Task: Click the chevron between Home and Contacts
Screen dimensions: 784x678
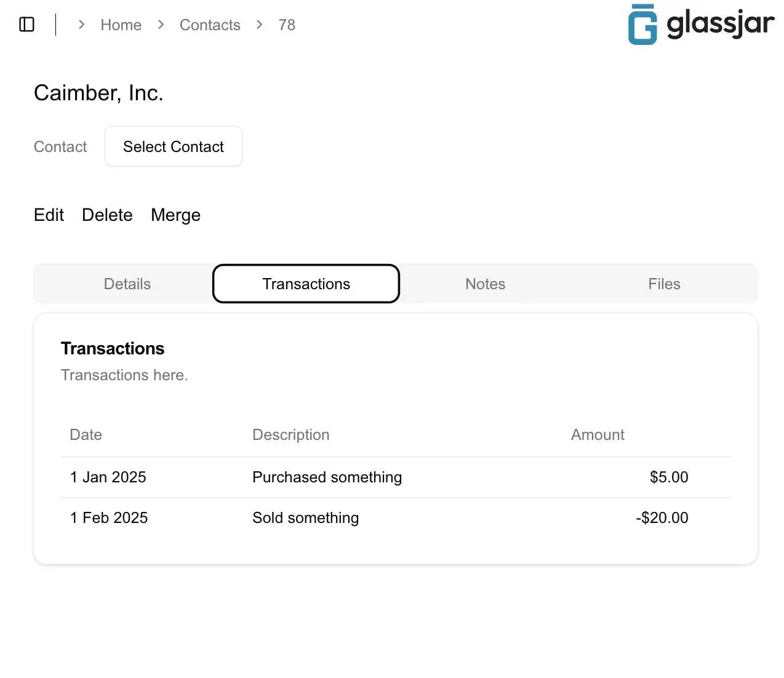Action: (x=161, y=25)
